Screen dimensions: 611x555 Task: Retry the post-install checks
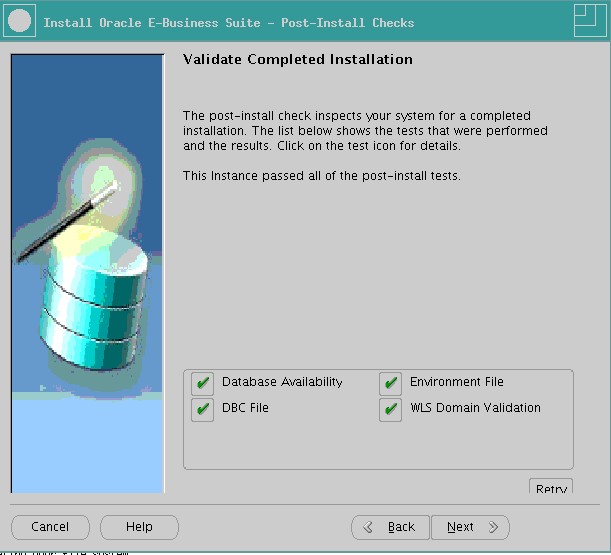[551, 486]
